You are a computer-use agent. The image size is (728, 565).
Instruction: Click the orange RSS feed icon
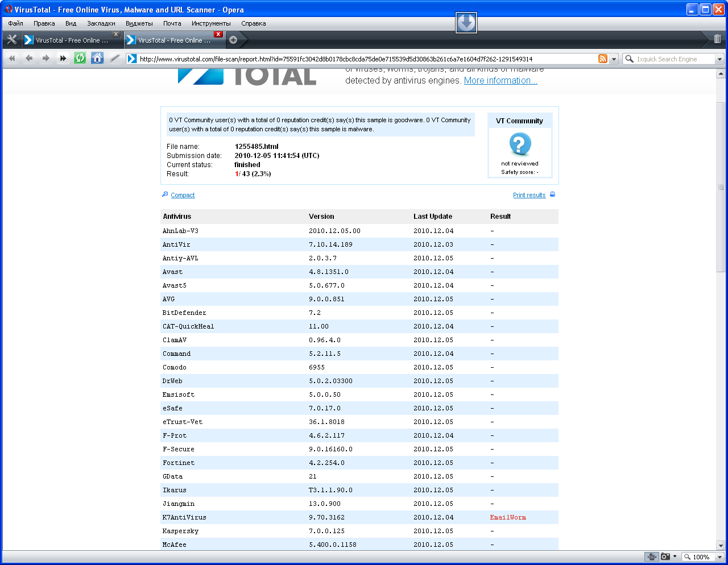coord(603,59)
